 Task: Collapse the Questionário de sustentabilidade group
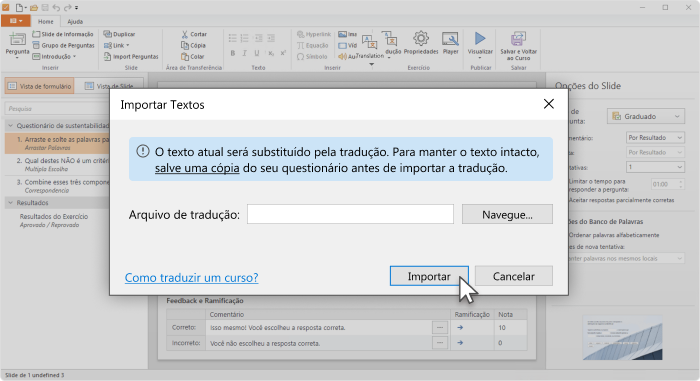point(10,126)
